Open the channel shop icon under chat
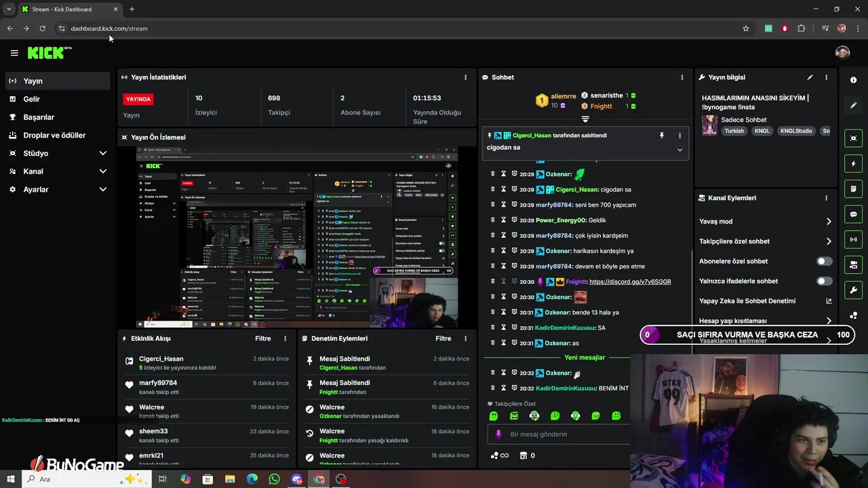Image resolution: width=868 pixels, height=488 pixels. click(x=523, y=455)
